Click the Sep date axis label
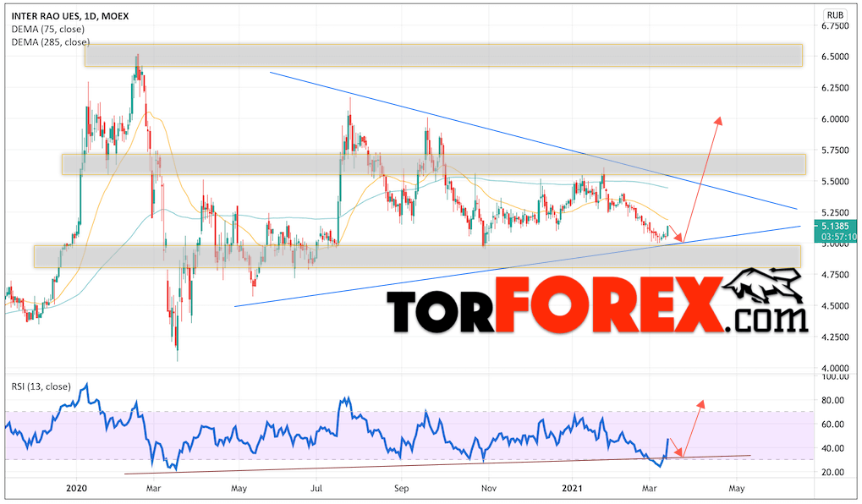862x504 pixels. [x=401, y=488]
